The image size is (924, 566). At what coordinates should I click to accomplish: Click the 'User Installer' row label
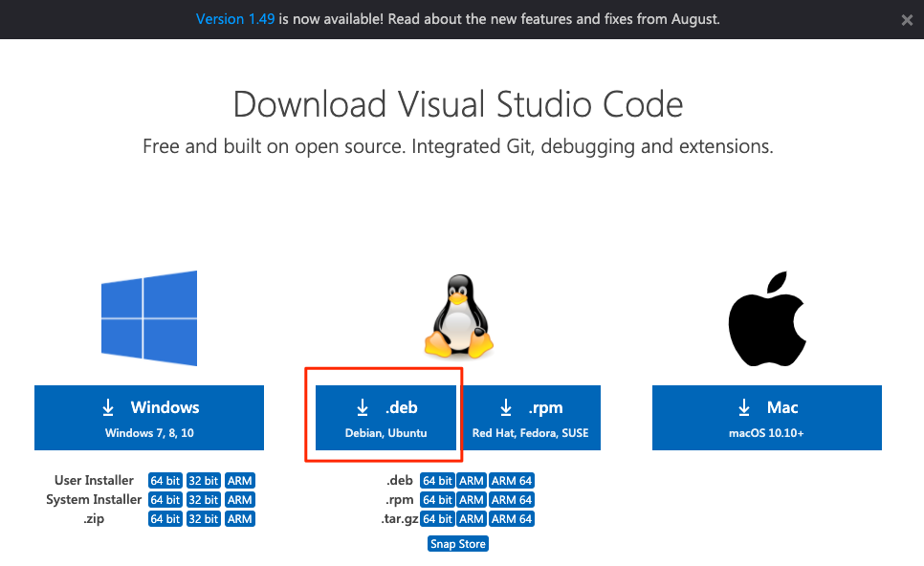click(94, 481)
